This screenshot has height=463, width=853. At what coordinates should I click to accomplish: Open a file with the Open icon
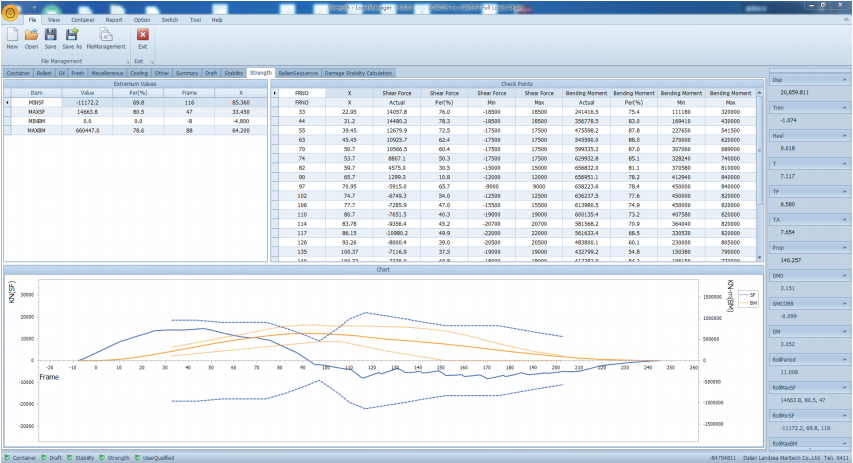pos(31,36)
